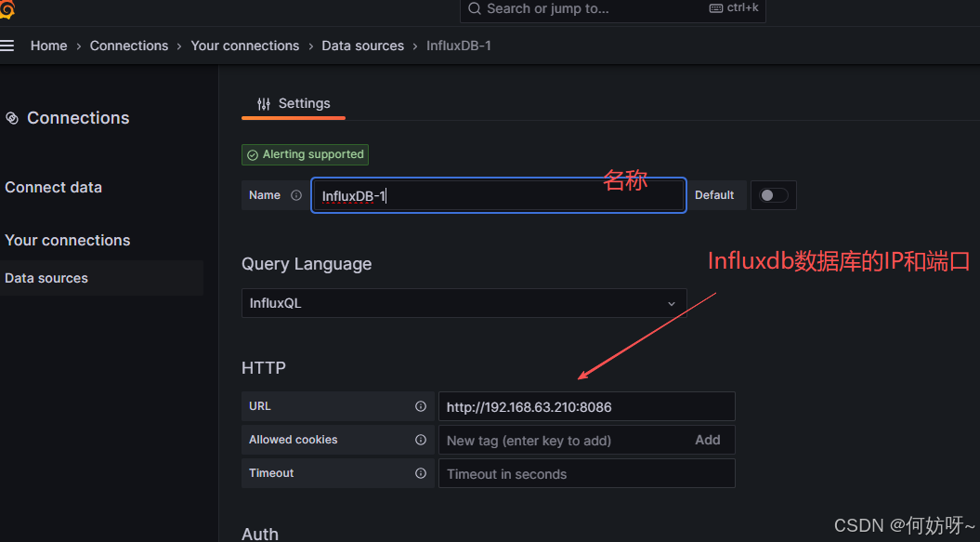Click the InfluxDB-1 breadcrumb
The image size is (980, 542).
459,46
